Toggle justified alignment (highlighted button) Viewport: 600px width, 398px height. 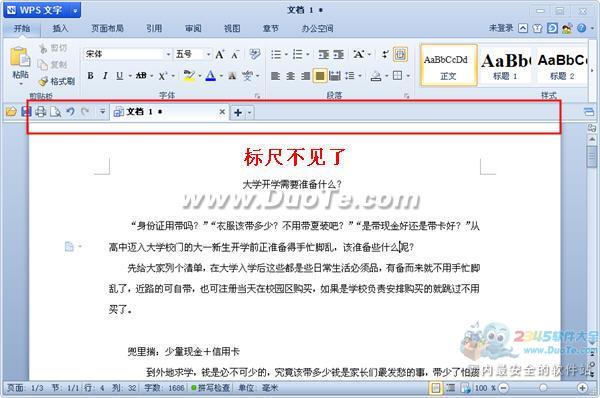click(x=320, y=76)
